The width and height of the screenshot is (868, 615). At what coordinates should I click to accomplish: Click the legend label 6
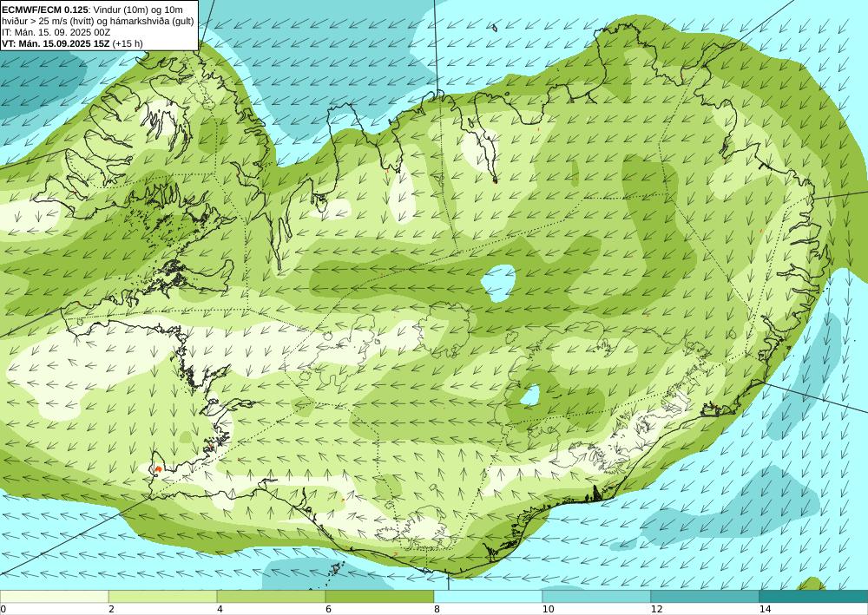click(328, 609)
